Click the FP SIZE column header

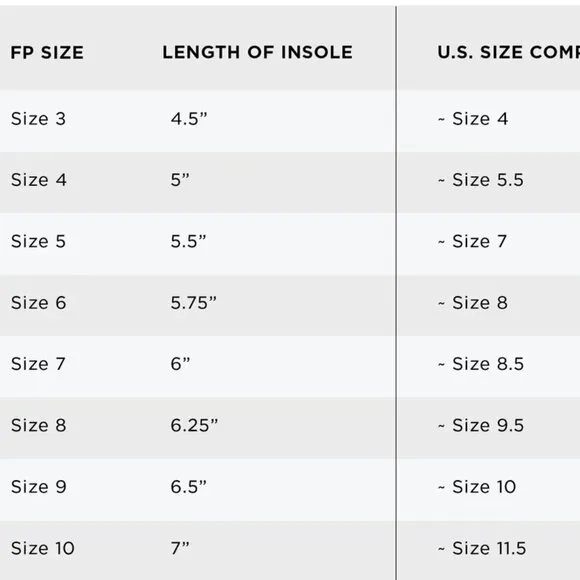(x=47, y=53)
